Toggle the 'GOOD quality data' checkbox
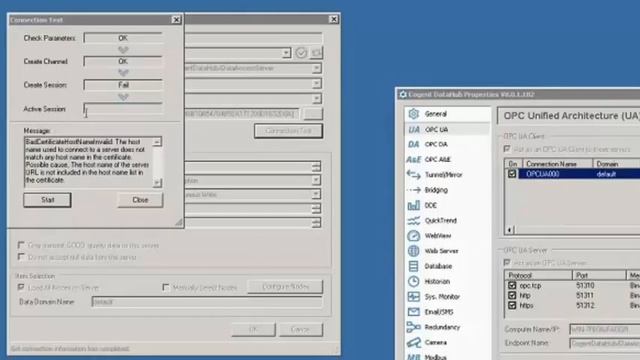Image resolution: width=640 pixels, height=360 pixels. [21, 245]
